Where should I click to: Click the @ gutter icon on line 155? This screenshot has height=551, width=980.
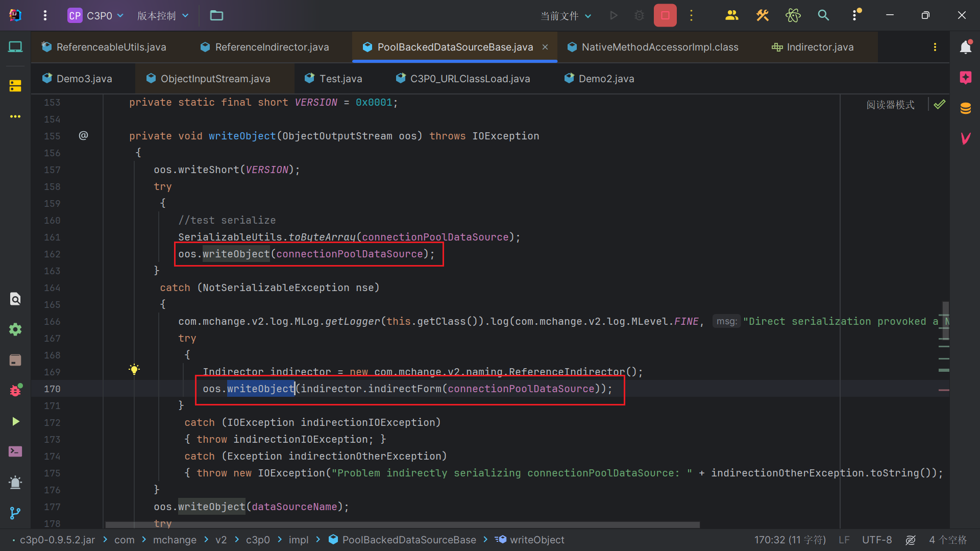pos(83,135)
